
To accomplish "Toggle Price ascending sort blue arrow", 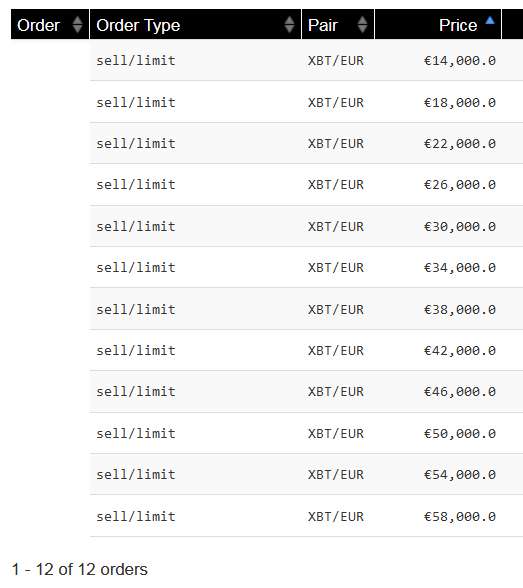I will tap(490, 21).
